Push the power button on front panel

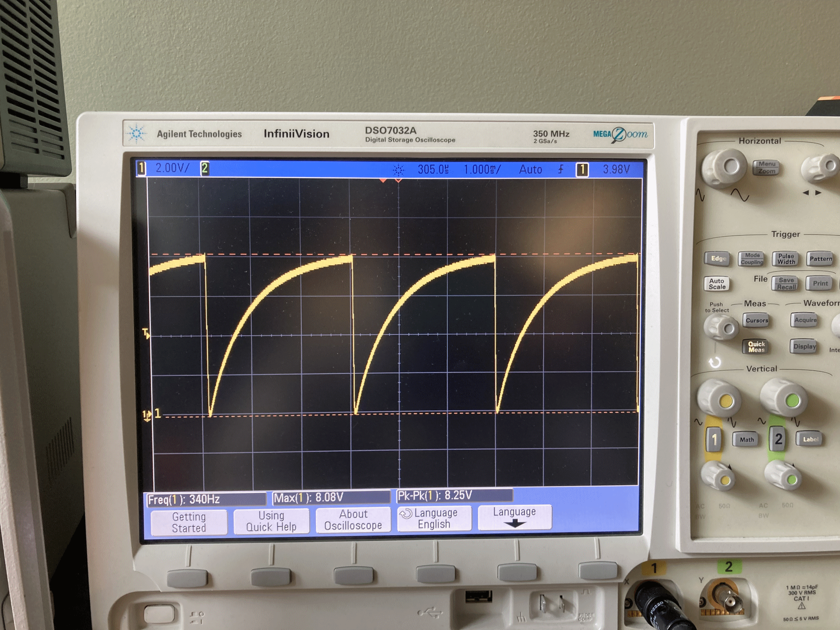tap(159, 614)
